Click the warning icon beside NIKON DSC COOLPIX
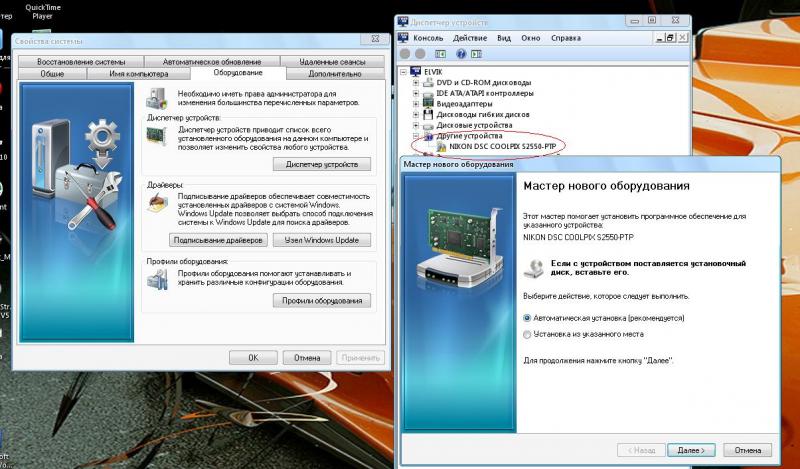 [441, 146]
